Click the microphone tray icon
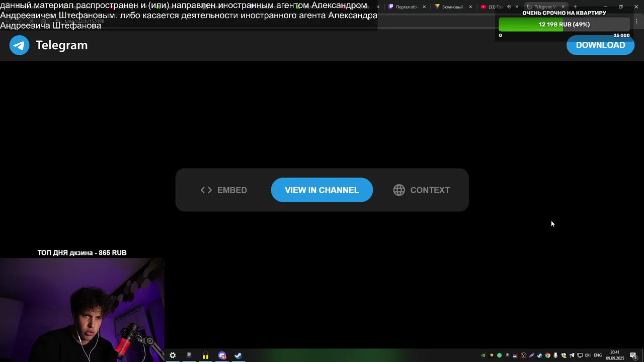 tap(555, 355)
